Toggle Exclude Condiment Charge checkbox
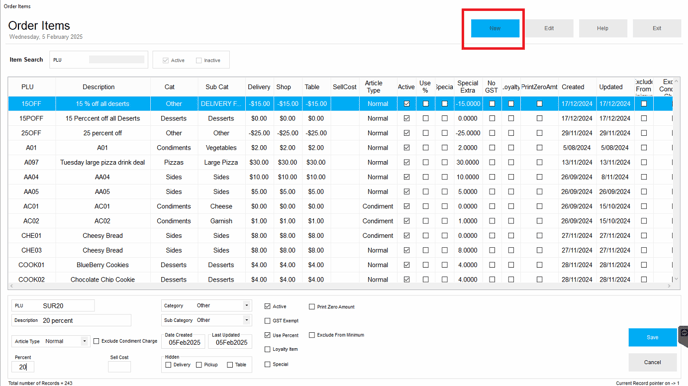This screenshot has width=688, height=386. click(96, 341)
